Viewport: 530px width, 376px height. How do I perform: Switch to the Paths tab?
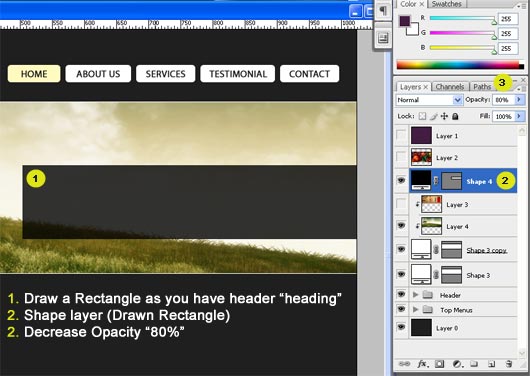(482, 87)
